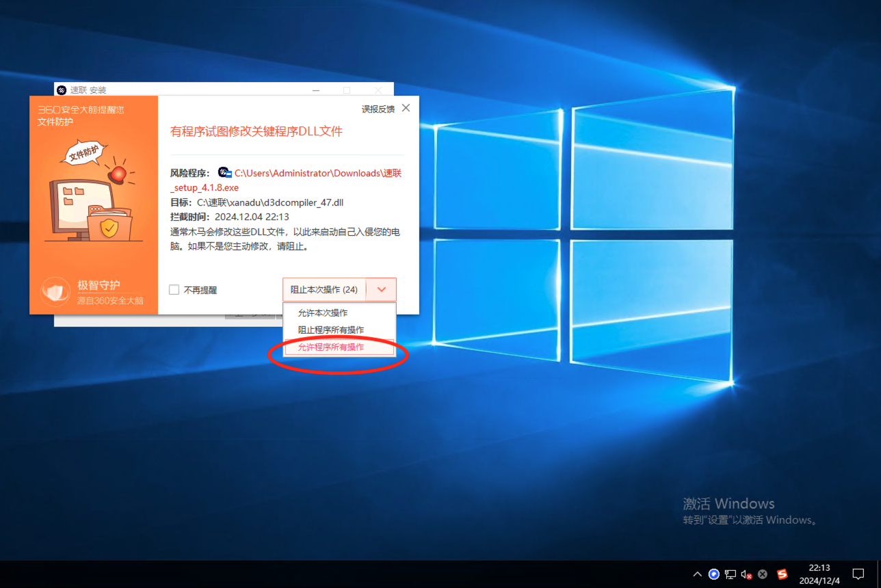Click the muted volume tray icon
881x588 pixels.
[x=747, y=574]
